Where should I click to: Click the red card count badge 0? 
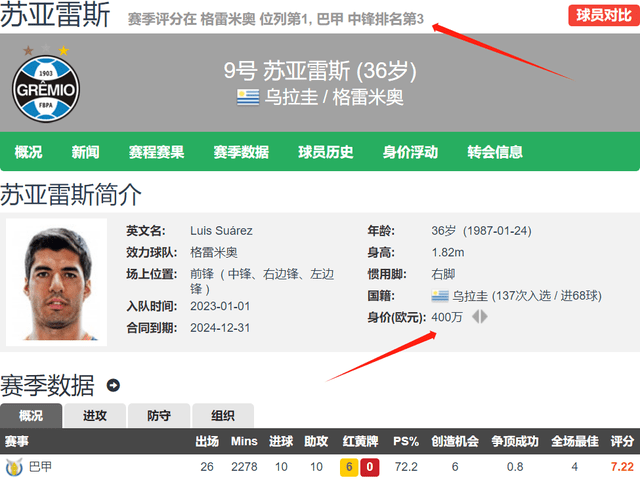[x=369, y=467]
